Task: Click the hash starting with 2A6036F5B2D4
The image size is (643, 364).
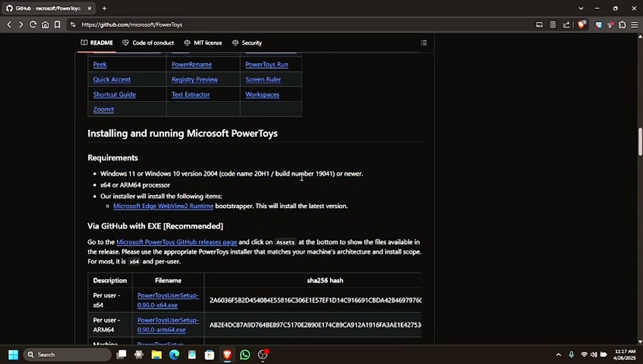Action: pyautogui.click(x=315, y=300)
